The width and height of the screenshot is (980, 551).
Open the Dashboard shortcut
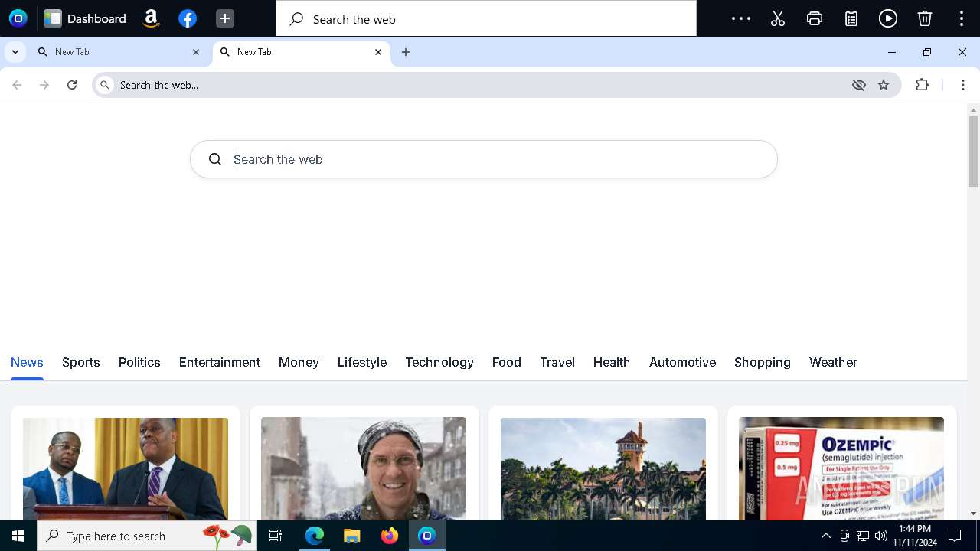(x=85, y=18)
